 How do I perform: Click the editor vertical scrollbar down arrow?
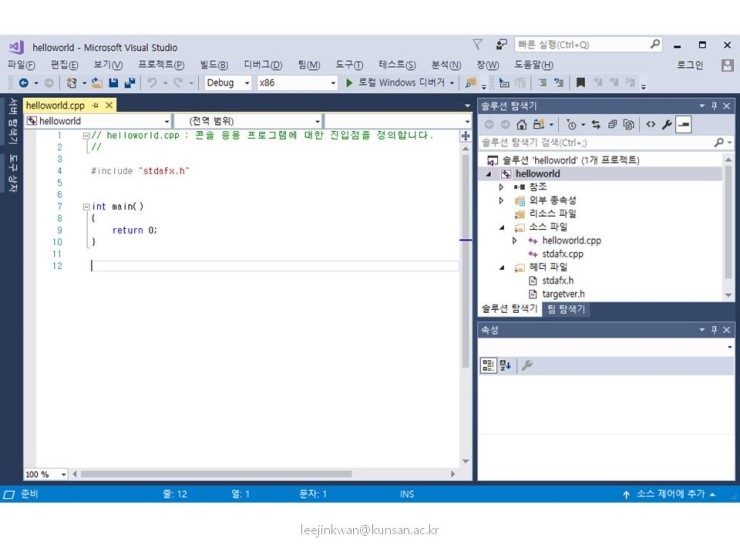pyautogui.click(x=465, y=461)
